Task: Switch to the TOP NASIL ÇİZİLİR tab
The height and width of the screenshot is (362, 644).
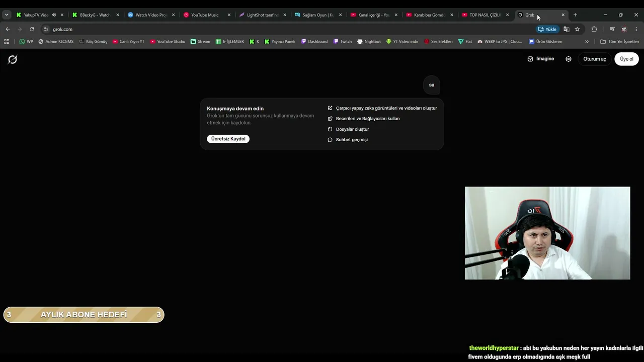Action: pyautogui.click(x=485, y=15)
